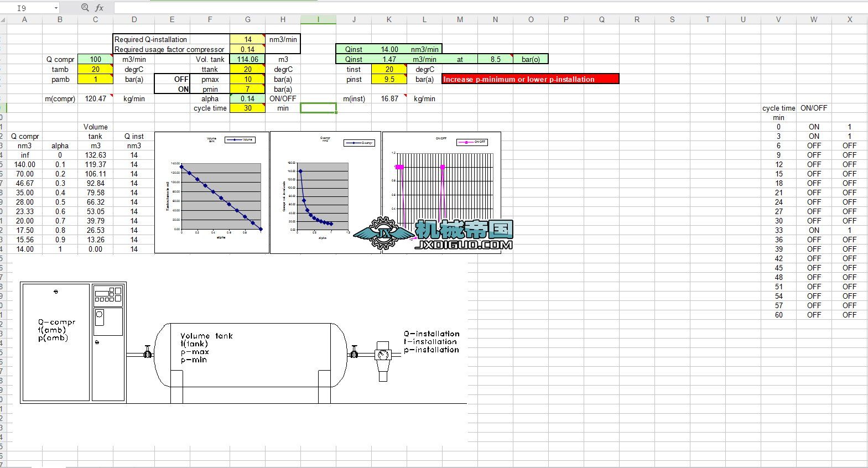Click the m(compr) value 120.47
Viewport: 868px width, 468px height.
95,98
